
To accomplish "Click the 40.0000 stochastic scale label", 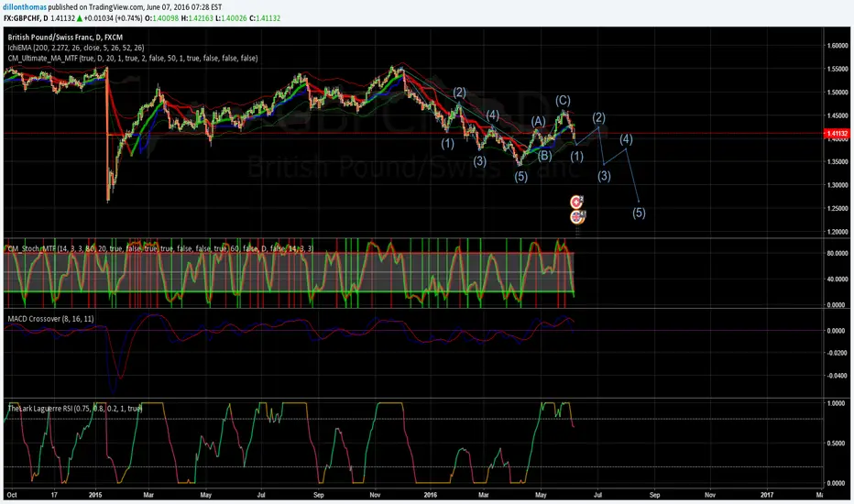I will coord(838,279).
